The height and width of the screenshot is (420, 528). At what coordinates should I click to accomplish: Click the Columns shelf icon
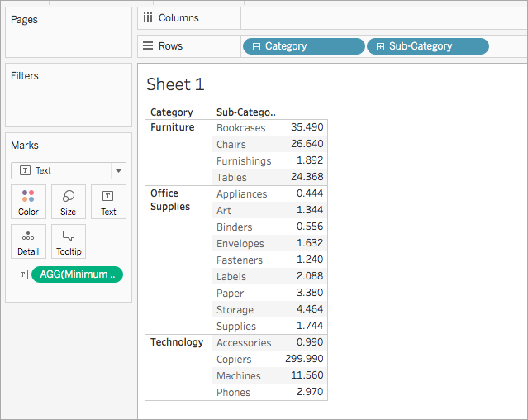point(148,17)
